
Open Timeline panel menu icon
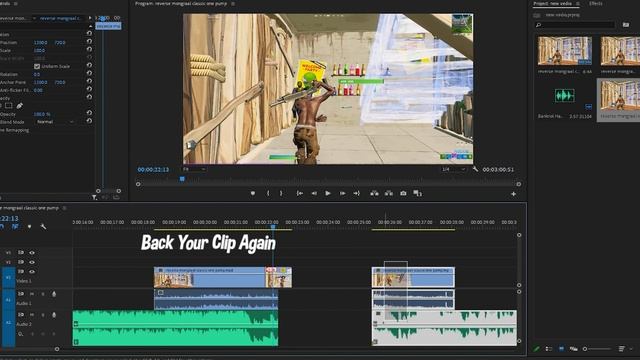[64, 208]
